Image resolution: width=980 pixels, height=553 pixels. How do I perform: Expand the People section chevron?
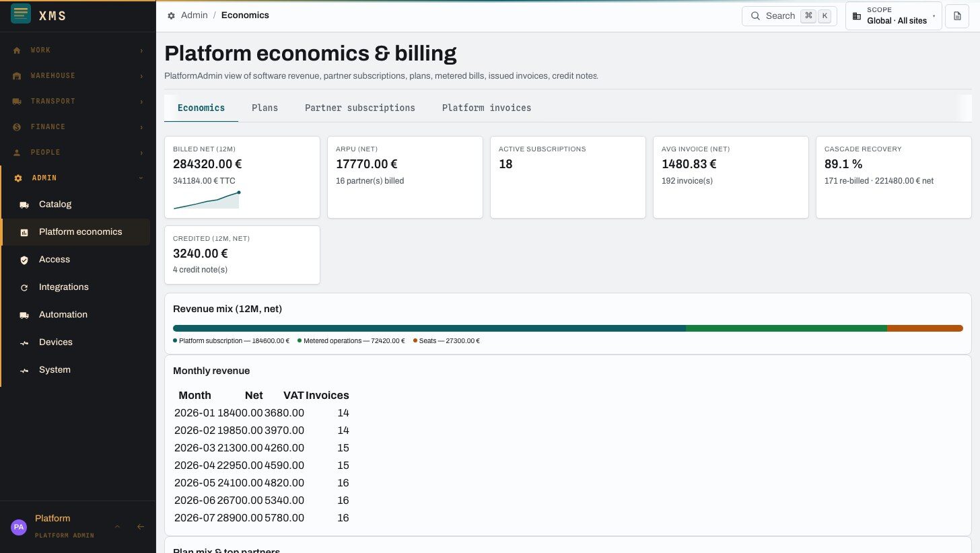(x=141, y=153)
